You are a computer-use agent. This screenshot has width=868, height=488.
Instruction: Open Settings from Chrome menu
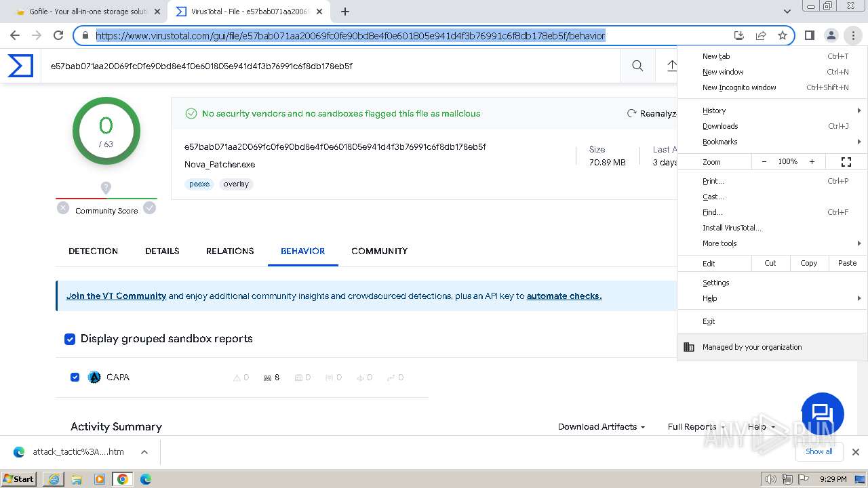772,283
